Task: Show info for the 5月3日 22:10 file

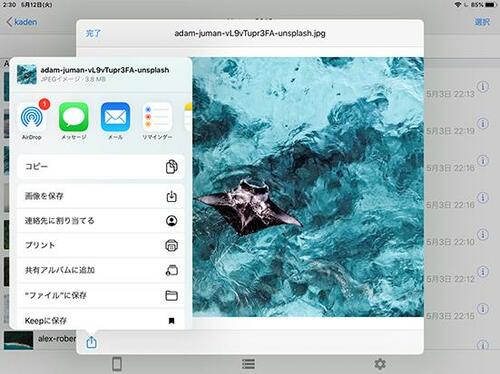Action: [483, 234]
